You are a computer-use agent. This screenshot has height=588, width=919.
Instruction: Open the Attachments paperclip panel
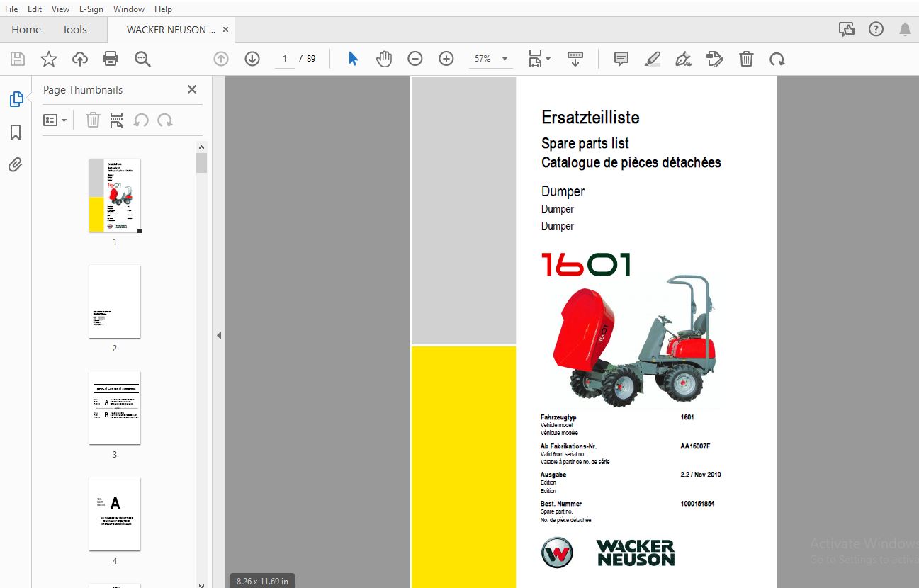point(16,165)
